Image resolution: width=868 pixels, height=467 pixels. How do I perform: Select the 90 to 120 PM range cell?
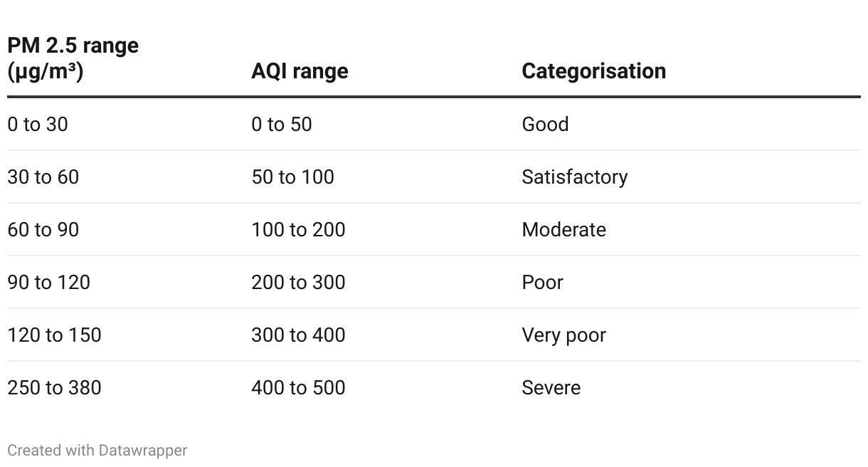(x=48, y=283)
